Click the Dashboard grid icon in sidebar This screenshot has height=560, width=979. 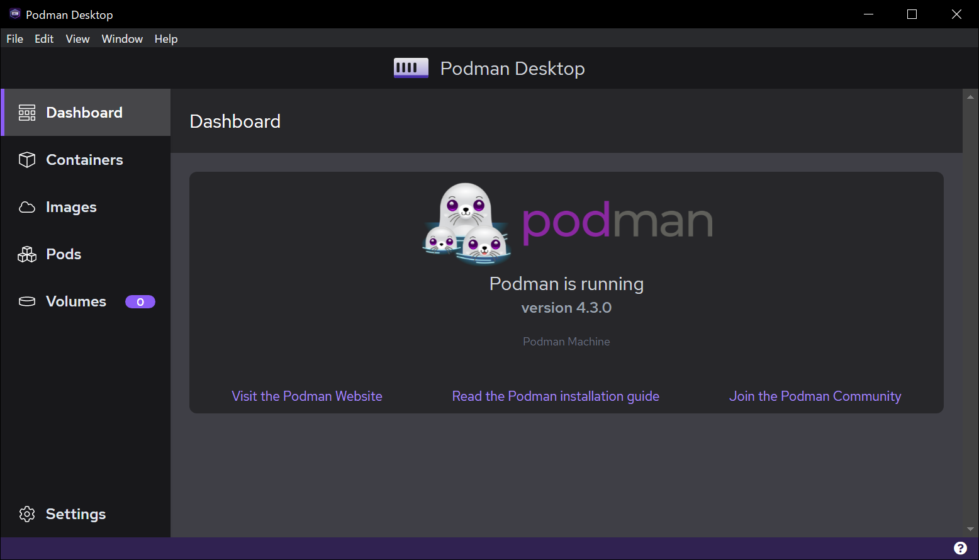pos(27,113)
